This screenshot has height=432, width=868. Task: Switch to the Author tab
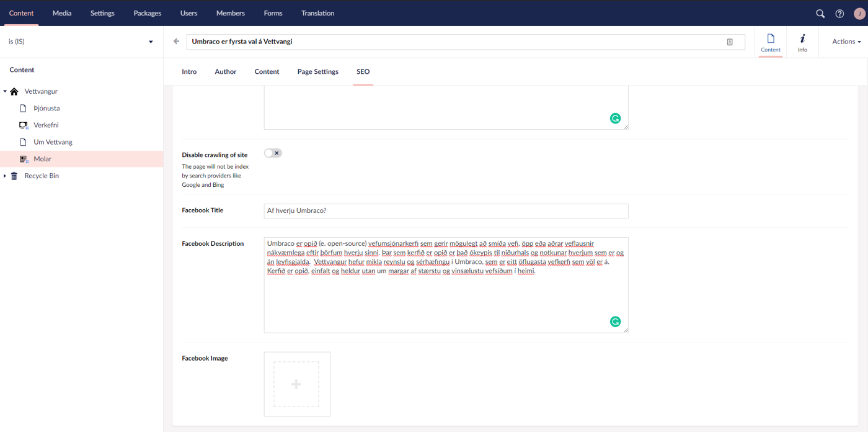[225, 72]
